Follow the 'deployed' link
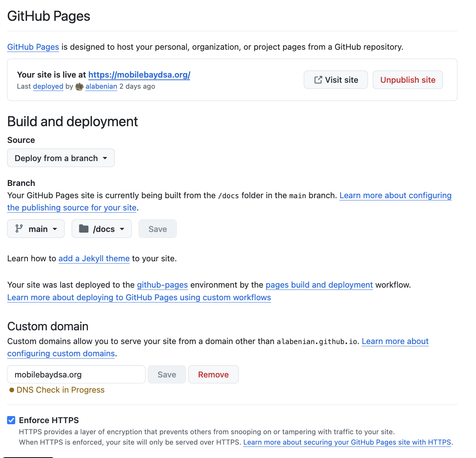The image size is (476, 458). pyautogui.click(x=48, y=86)
